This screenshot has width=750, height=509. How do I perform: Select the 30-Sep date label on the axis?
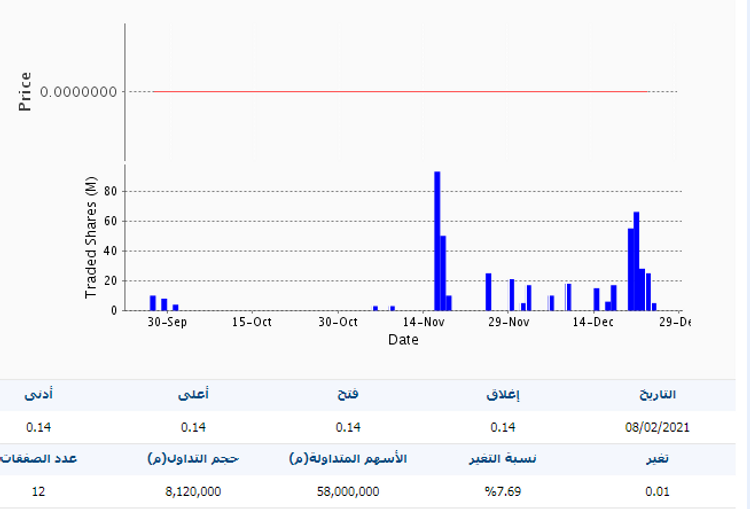coord(167,322)
